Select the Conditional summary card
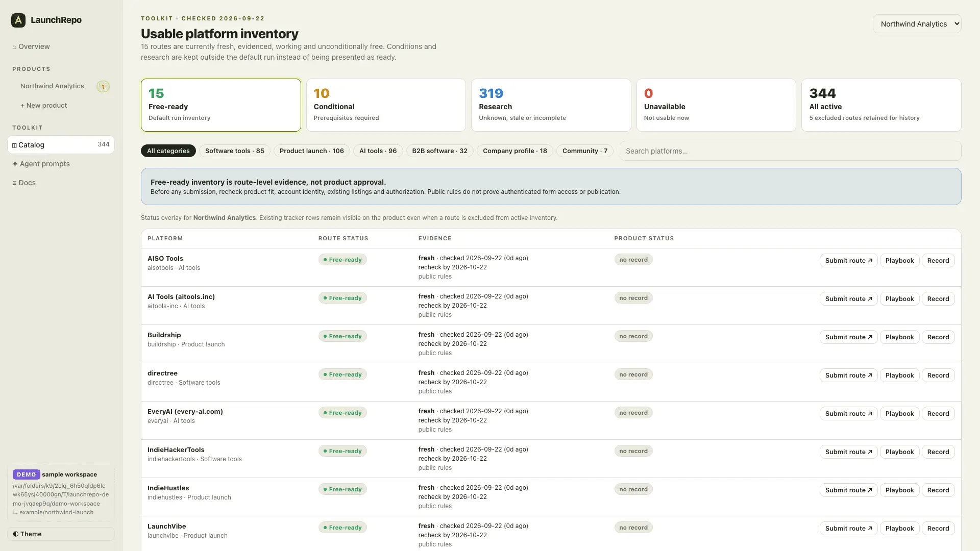 [x=385, y=105]
